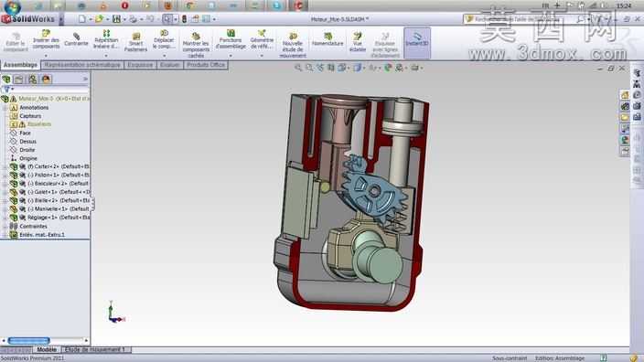
Task: Toggle the Instant3D button
Action: pos(417,43)
